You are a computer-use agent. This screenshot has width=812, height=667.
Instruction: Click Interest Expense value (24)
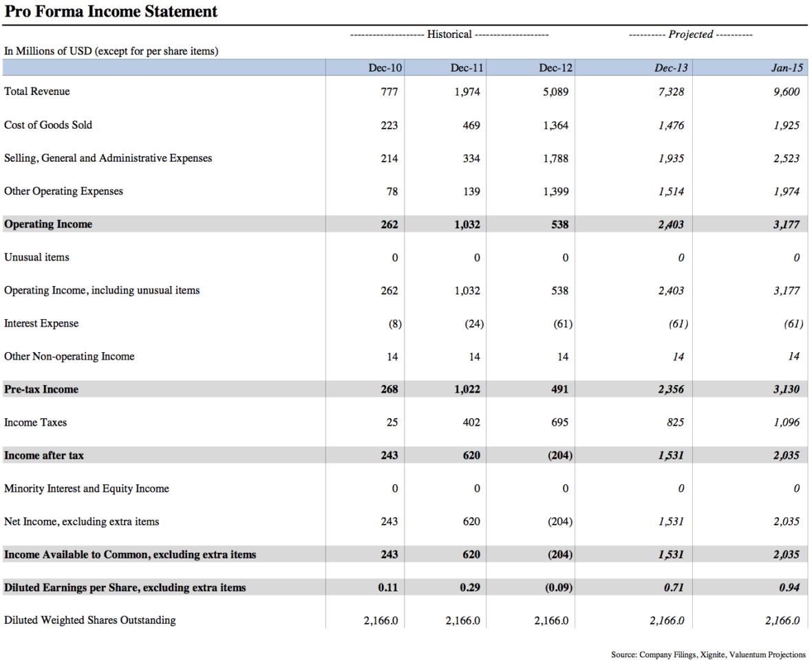[474, 324]
